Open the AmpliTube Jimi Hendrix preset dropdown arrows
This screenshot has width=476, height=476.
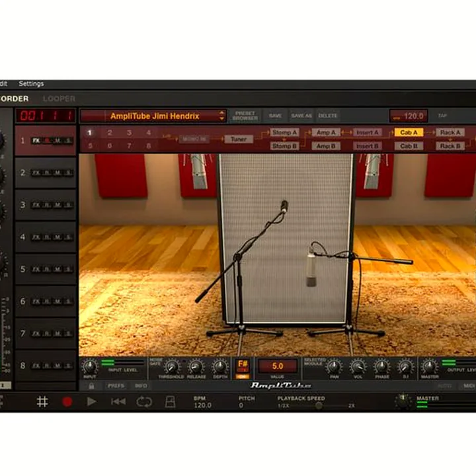221,116
